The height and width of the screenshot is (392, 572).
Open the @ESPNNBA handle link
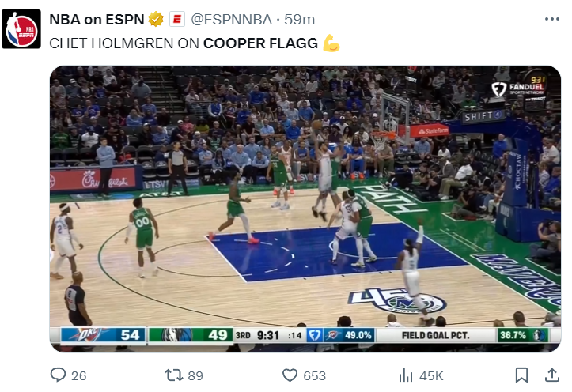point(232,19)
